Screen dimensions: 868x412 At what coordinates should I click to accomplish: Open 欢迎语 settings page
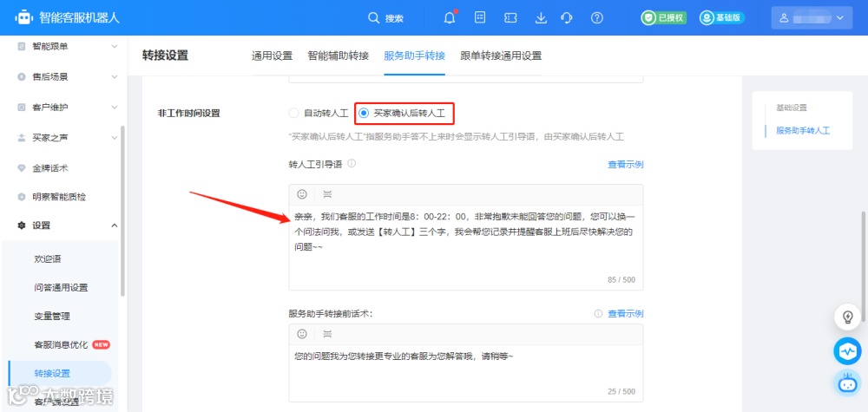click(x=47, y=258)
